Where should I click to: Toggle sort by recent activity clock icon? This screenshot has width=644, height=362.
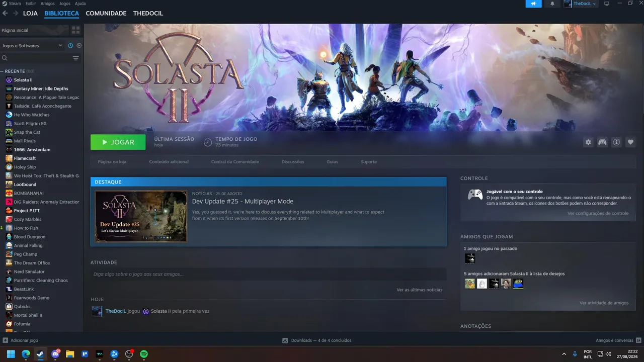click(x=70, y=46)
